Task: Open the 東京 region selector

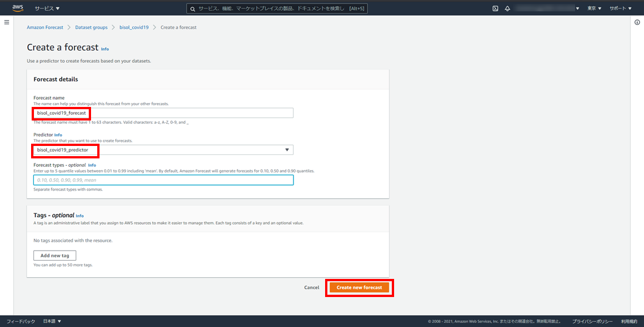Action: 594,8
